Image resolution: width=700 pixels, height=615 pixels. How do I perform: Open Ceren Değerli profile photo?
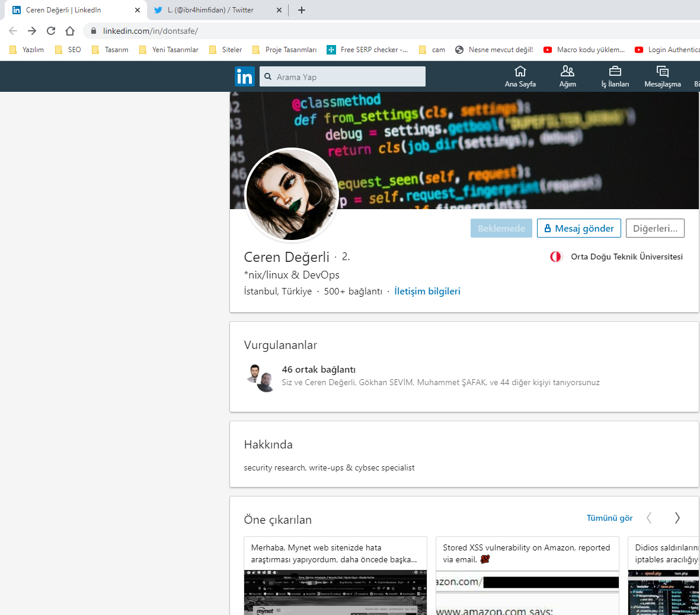click(x=292, y=194)
